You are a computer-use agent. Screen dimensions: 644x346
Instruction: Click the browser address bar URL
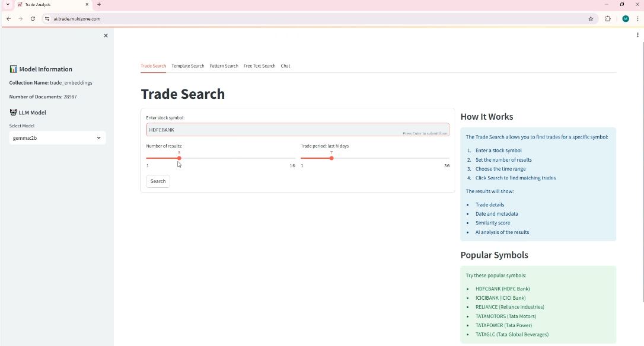coord(77,19)
